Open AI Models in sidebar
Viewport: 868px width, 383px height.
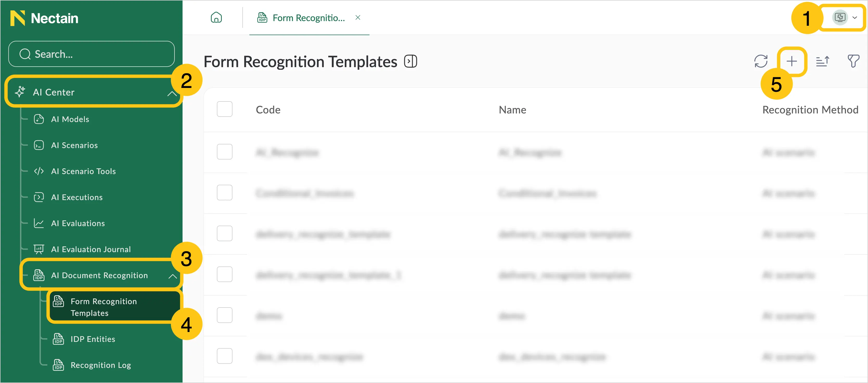point(70,119)
